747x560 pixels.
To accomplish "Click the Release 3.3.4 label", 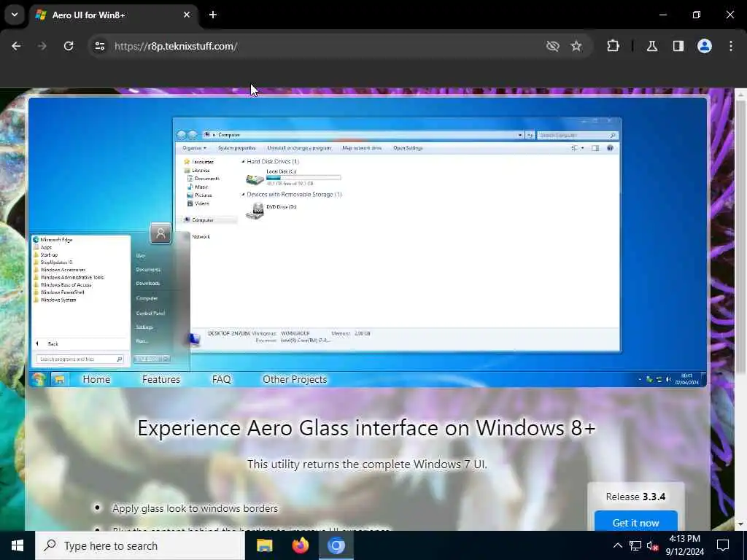I will tap(635, 497).
